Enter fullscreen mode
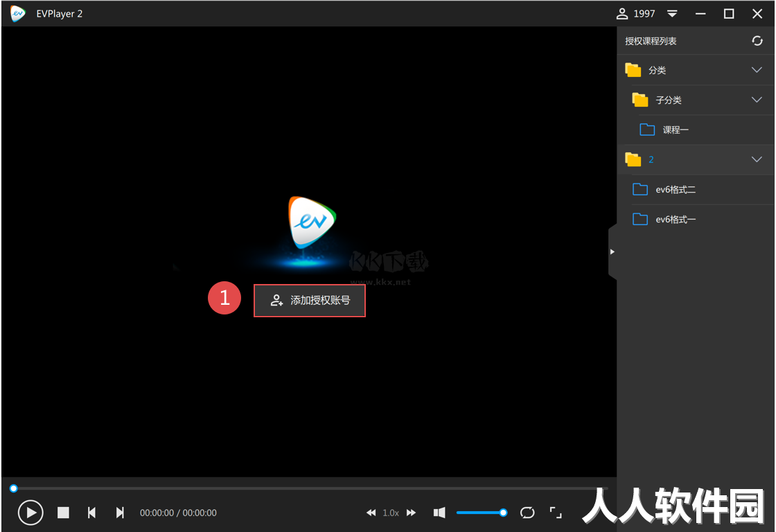Image resolution: width=776 pixels, height=532 pixels. coord(556,513)
